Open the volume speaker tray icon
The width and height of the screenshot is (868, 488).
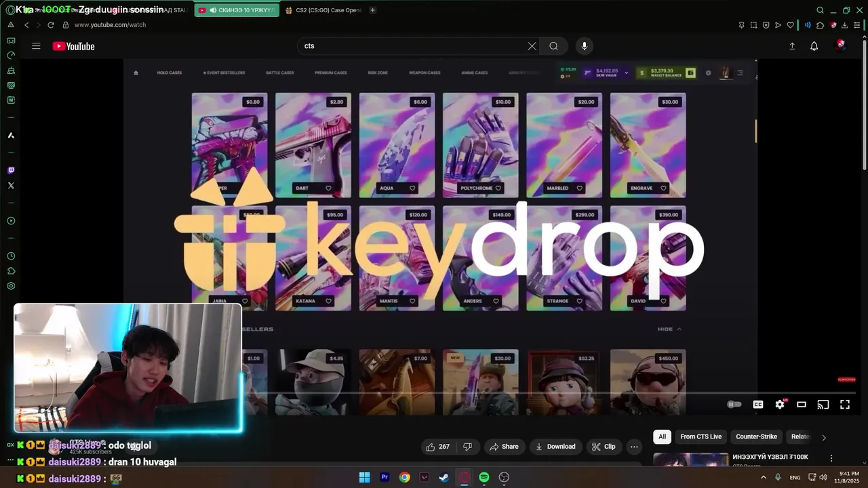825,477
